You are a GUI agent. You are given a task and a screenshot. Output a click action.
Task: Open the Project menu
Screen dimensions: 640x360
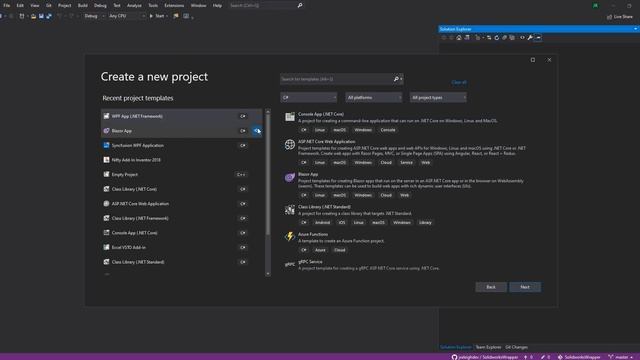[x=64, y=6]
